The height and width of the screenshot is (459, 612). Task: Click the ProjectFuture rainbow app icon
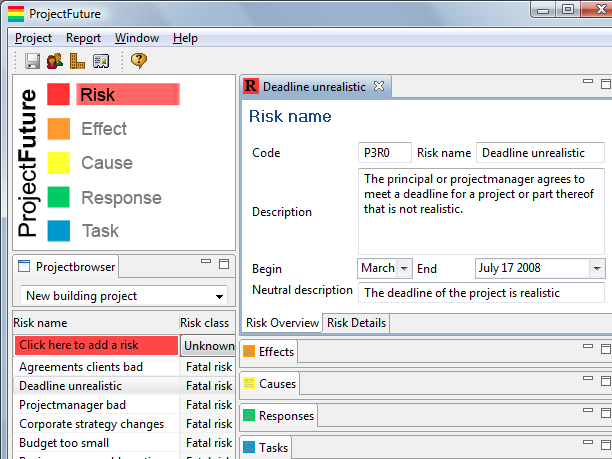[16, 14]
